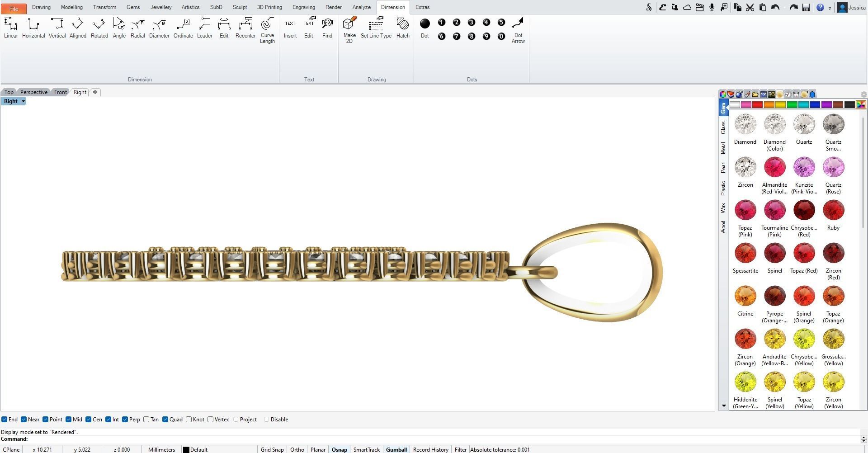Place a number 8 dot

472,37
